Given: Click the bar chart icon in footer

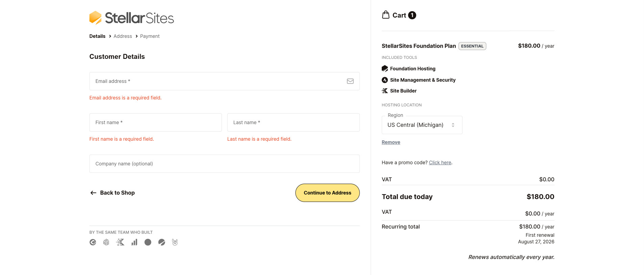Looking at the screenshot, I should tap(134, 242).
